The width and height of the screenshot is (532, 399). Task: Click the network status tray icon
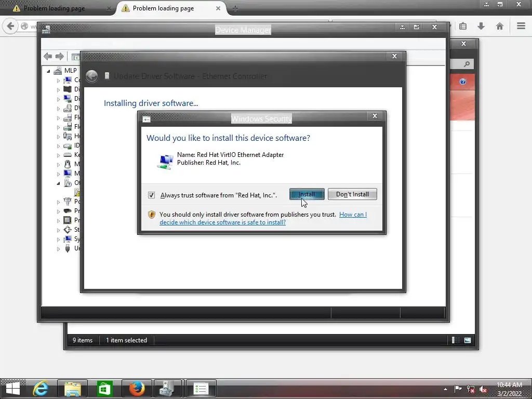pyautogui.click(x=471, y=390)
